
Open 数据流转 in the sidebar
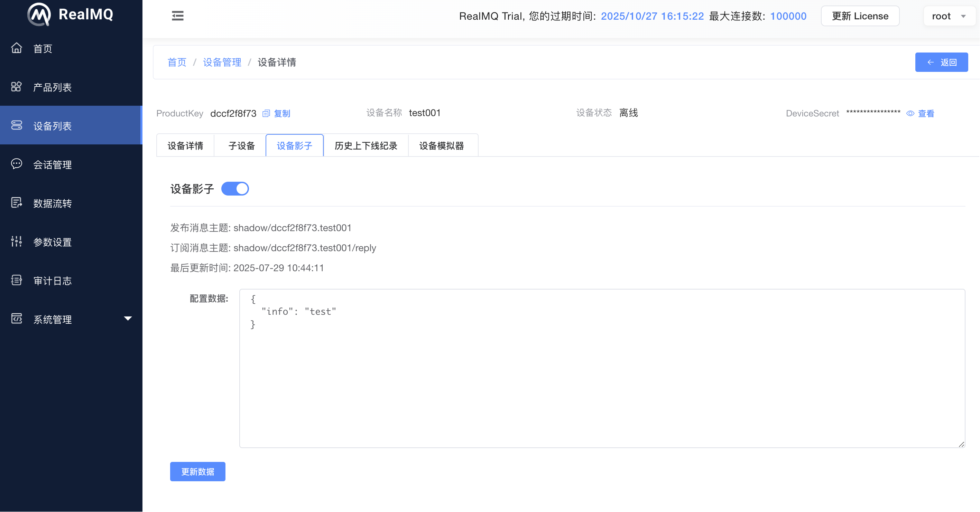71,203
